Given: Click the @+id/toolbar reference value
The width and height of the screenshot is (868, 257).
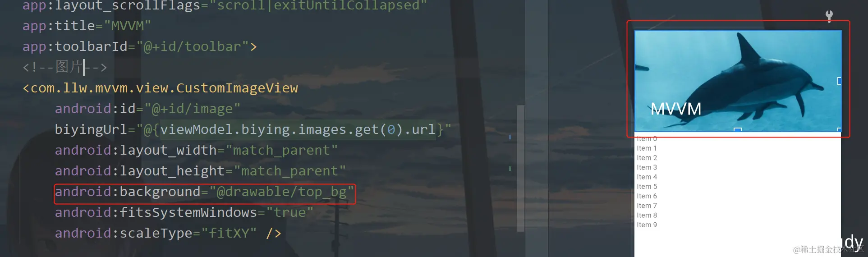Looking at the screenshot, I should [x=193, y=47].
